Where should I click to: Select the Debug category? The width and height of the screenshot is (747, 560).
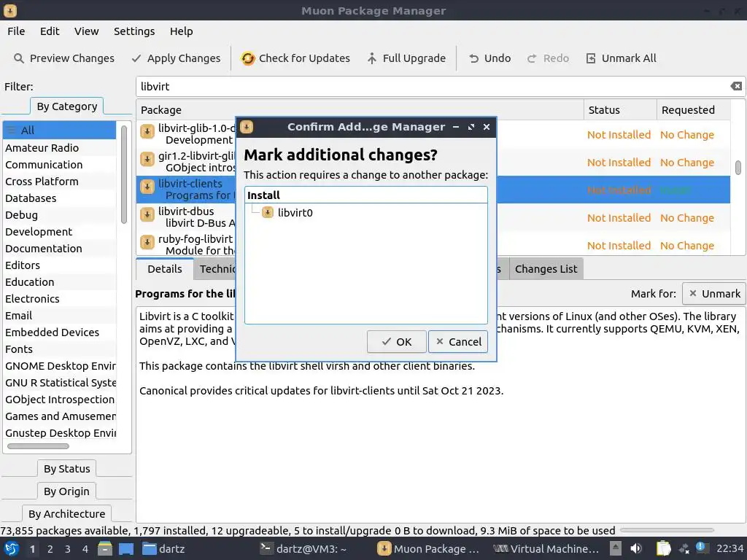pyautogui.click(x=59, y=215)
